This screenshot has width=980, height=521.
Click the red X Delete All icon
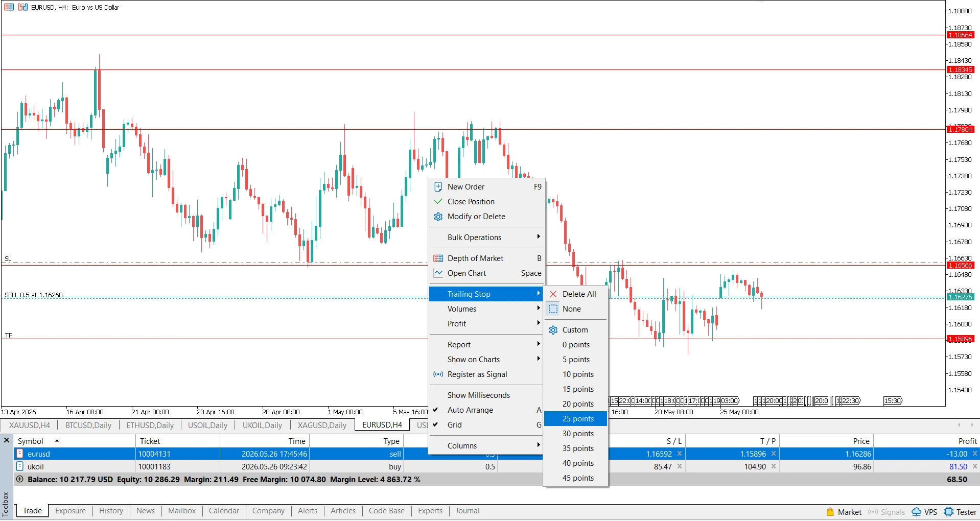point(553,294)
